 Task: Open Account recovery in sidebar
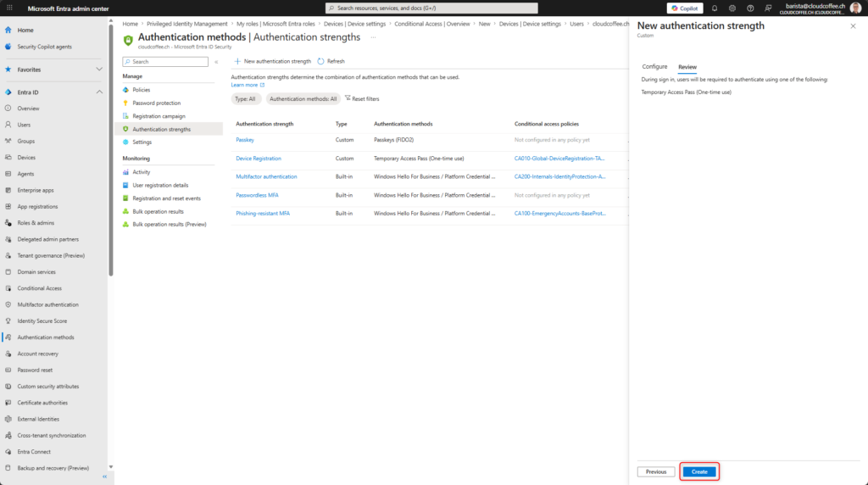click(37, 354)
